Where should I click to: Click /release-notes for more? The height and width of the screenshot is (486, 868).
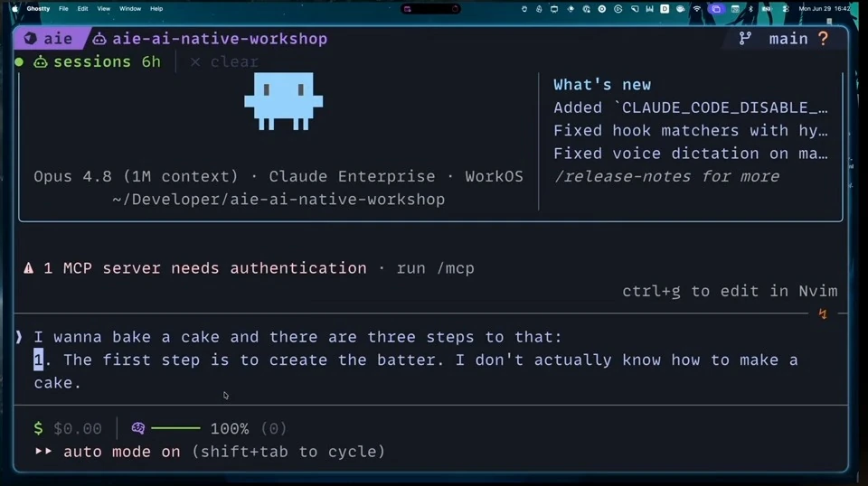click(x=666, y=176)
